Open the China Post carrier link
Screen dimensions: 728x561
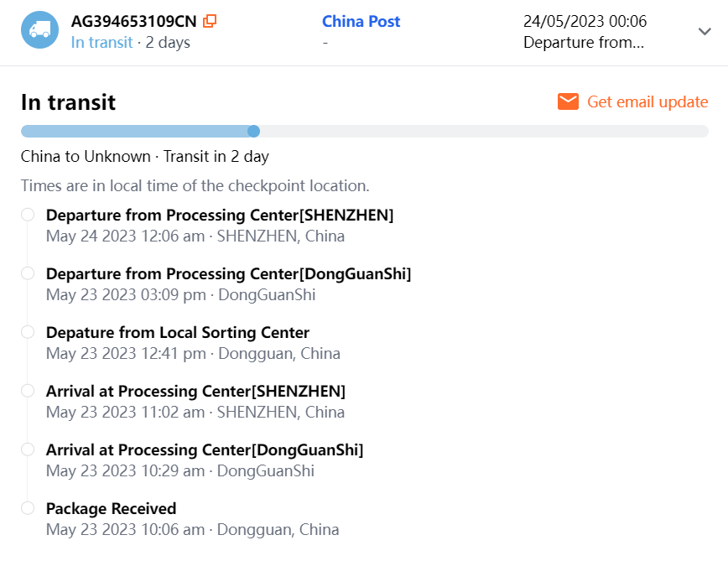pos(361,21)
